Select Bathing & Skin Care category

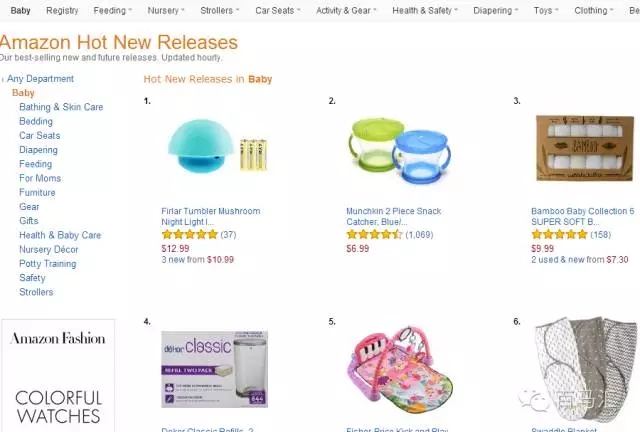click(x=61, y=107)
